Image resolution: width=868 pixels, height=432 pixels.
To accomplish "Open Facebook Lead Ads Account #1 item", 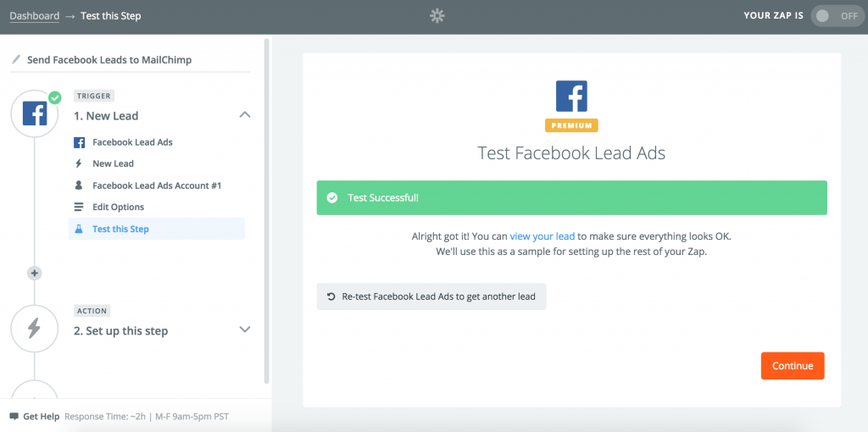I will 157,186.
